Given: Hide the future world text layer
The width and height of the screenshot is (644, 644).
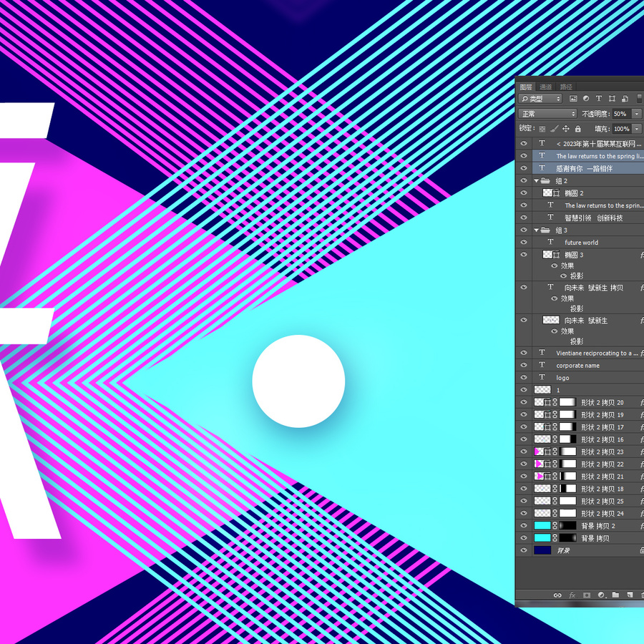Looking at the screenshot, I should [x=524, y=242].
